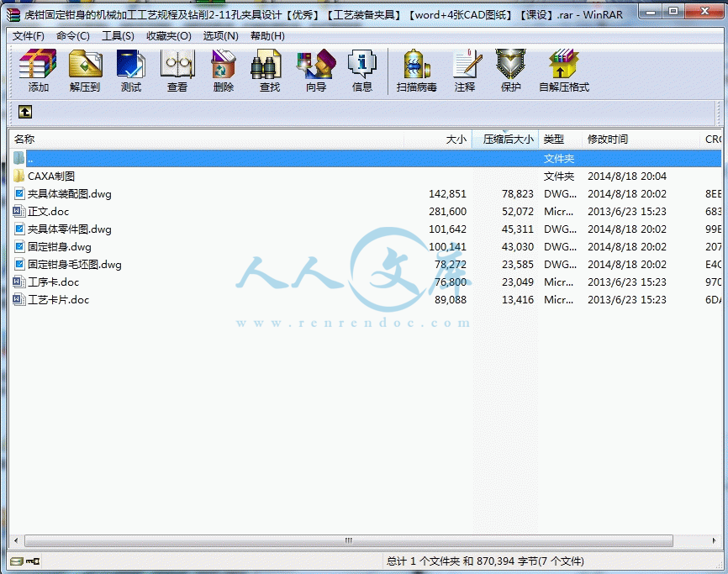Click the size value 142,851
Viewport: 728px width, 574px height.
[x=447, y=193]
